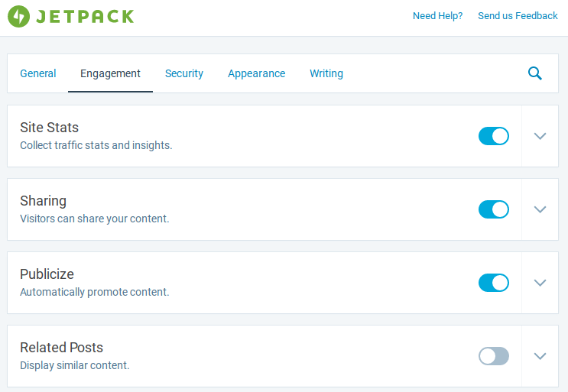Click the Jetpack logo icon
Image resolution: width=568 pixels, height=392 pixels.
point(19,16)
